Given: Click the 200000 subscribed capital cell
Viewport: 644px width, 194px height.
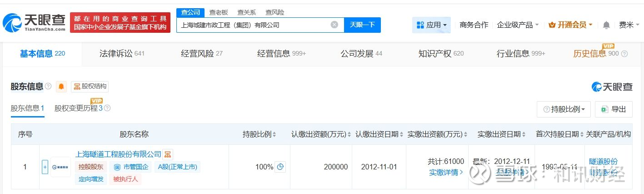Looking at the screenshot, I should (336, 167).
